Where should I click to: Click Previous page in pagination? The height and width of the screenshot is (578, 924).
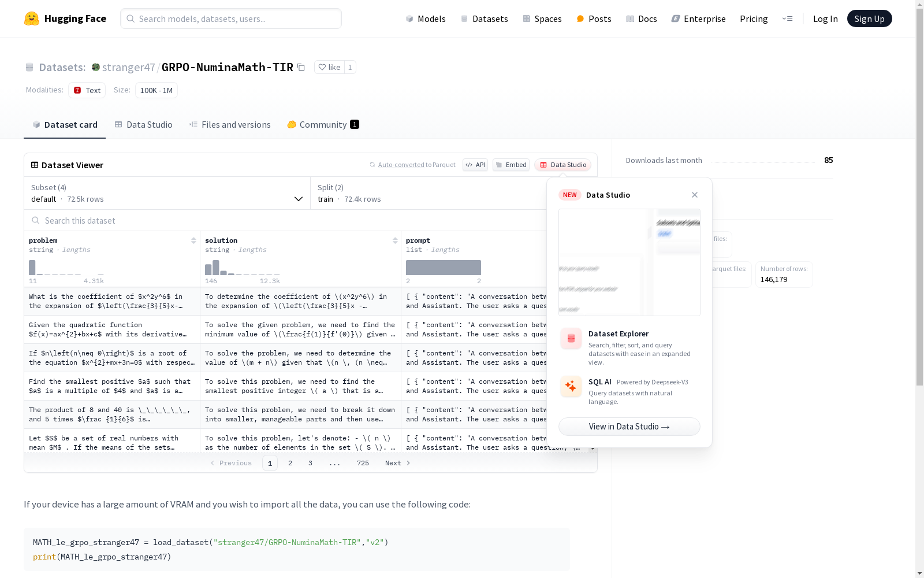pos(231,463)
